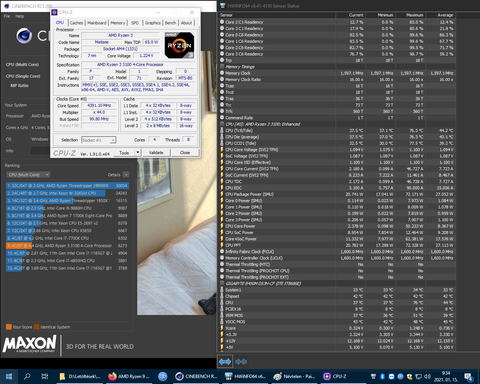Click the HWiNFO64 title bar icon
480x384 pixels.
click(x=222, y=6)
